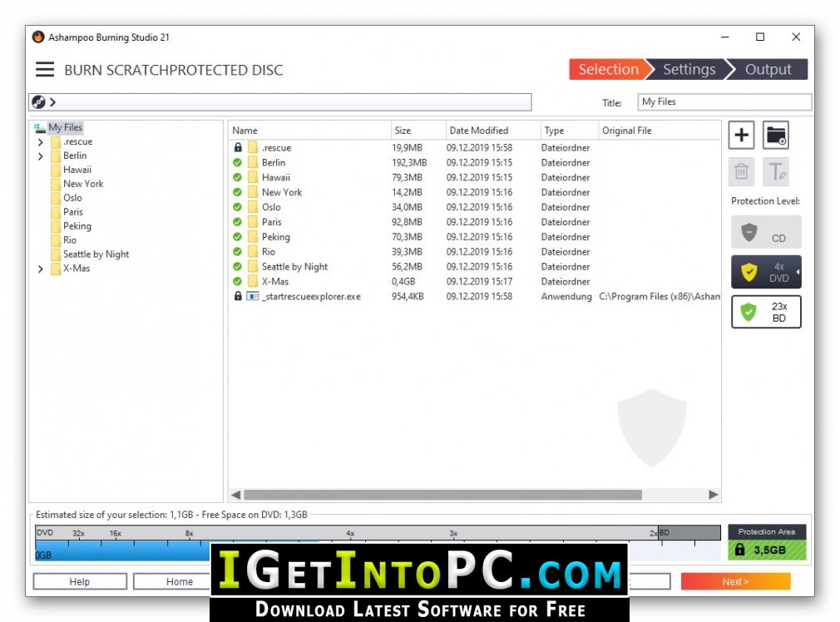
Task: Expand the Berlin tree node
Action: [x=41, y=155]
